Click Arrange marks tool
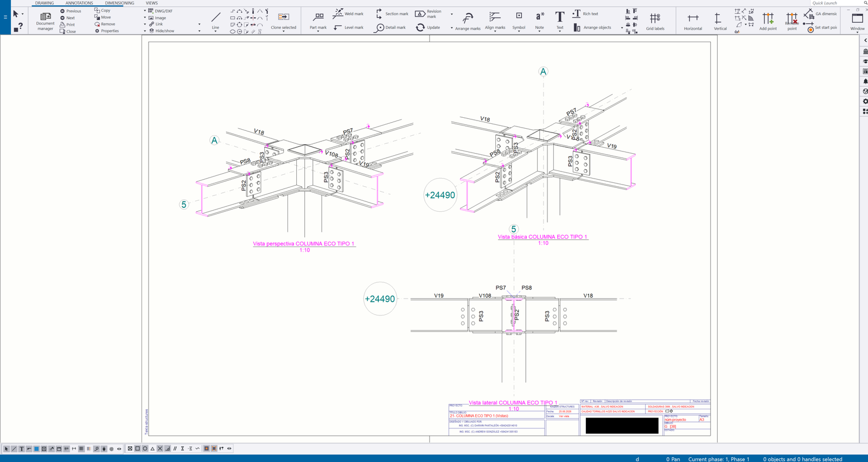Image resolution: width=868 pixels, height=462 pixels. [468, 21]
